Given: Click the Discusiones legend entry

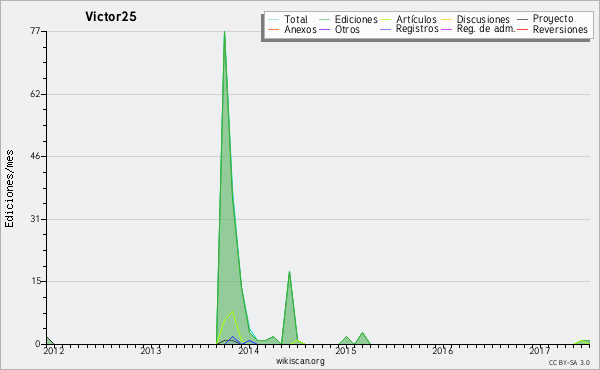Looking at the screenshot, I should pyautogui.click(x=476, y=19).
